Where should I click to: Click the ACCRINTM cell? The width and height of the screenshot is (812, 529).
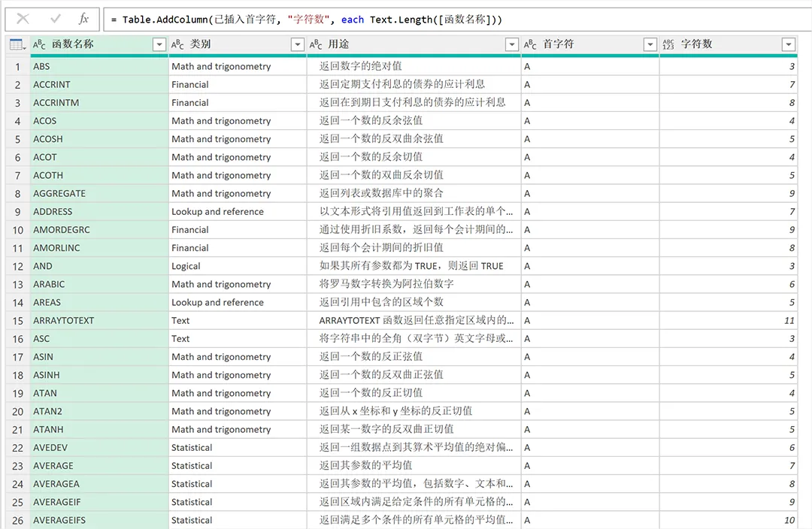[99, 102]
